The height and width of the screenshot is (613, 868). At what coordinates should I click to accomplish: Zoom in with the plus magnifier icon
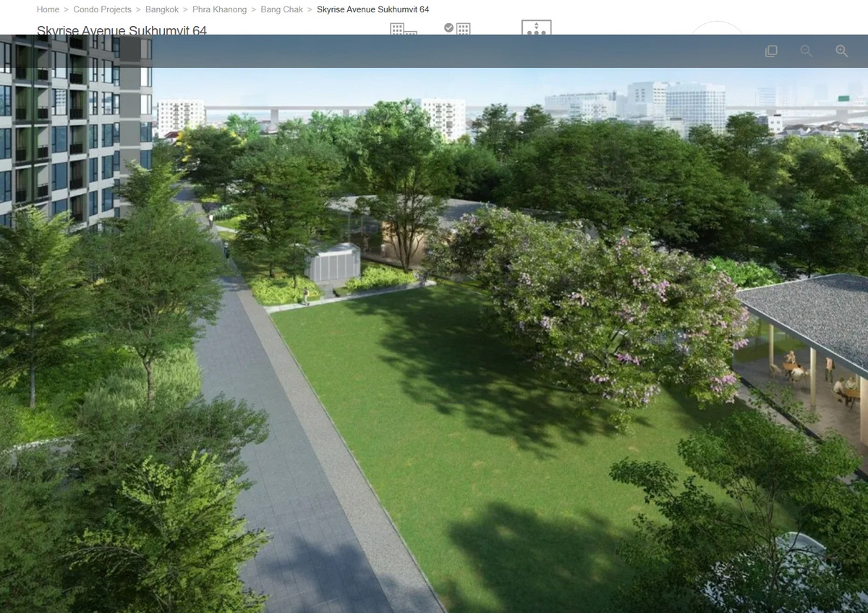click(841, 51)
